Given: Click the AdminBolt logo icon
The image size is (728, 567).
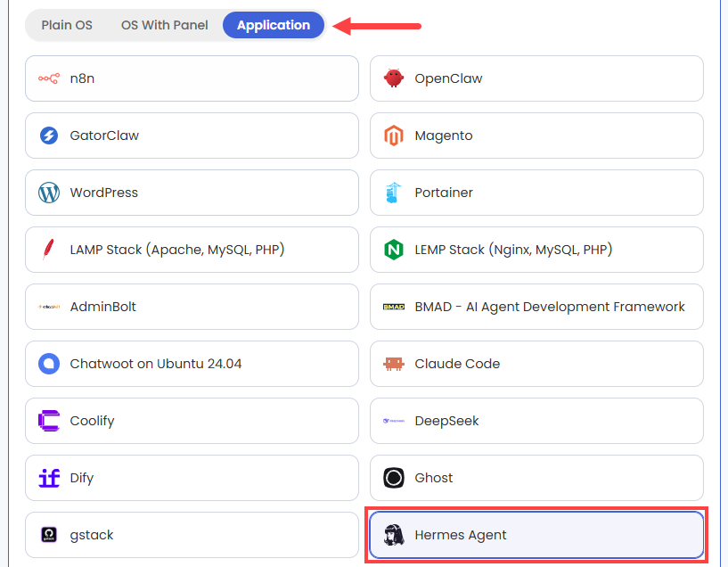Looking at the screenshot, I should pyautogui.click(x=49, y=307).
